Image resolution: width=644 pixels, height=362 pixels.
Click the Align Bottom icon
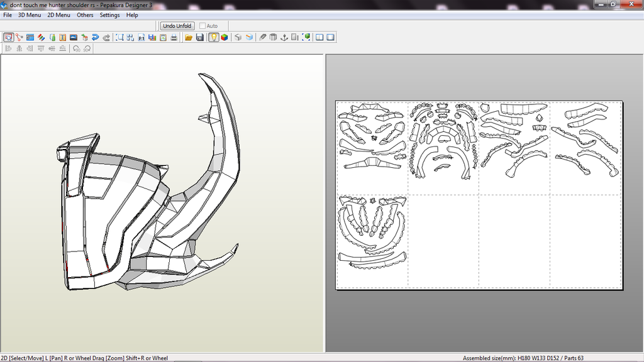coord(62,48)
